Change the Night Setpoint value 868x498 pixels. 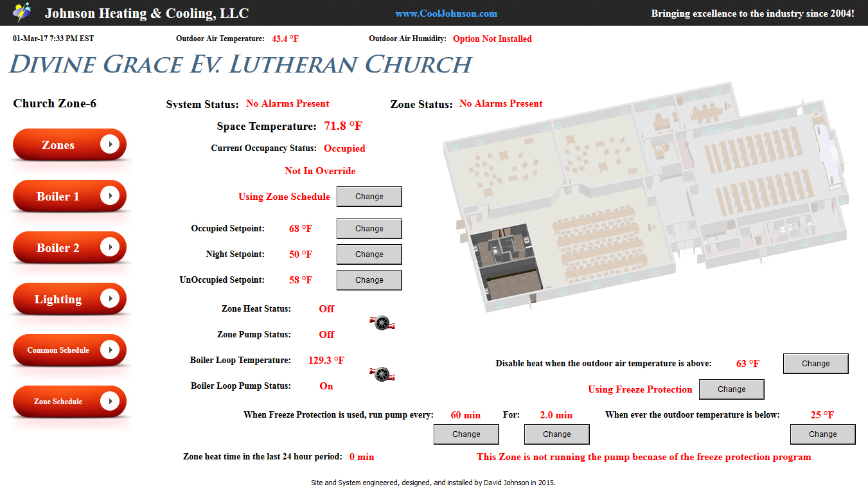click(x=369, y=254)
